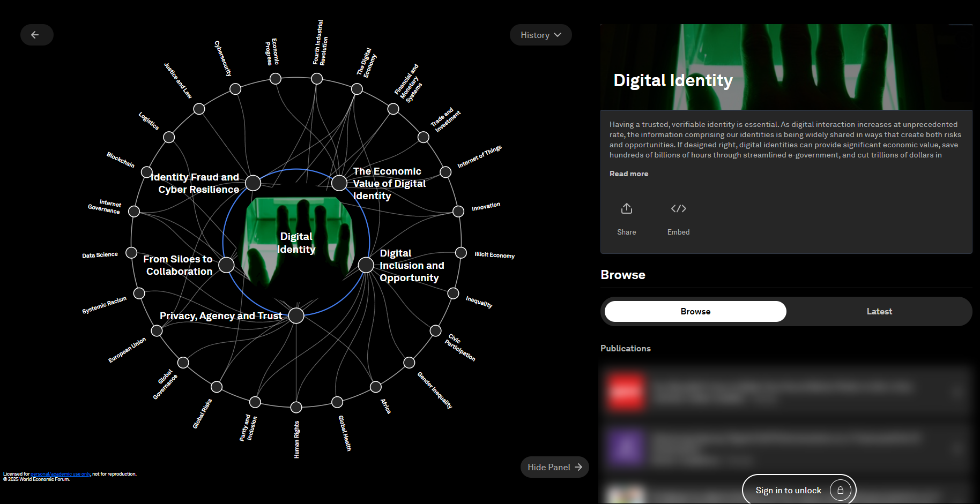The image size is (980, 504).
Task: Click the Africa topic node
Action: [376, 387]
